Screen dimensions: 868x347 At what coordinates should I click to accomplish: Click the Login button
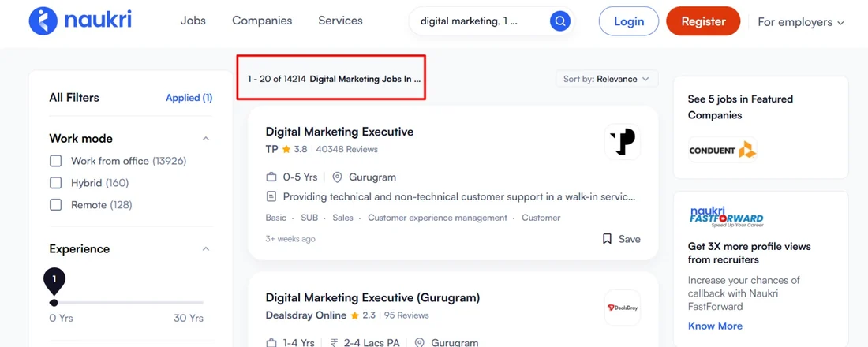(629, 21)
